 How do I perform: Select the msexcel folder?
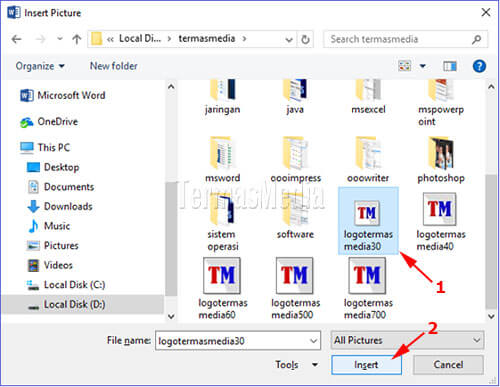tap(368, 97)
